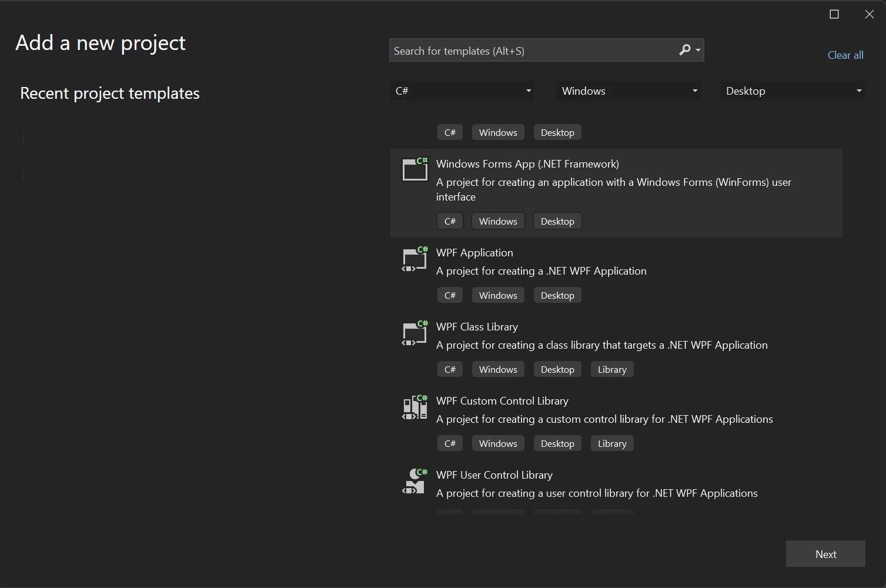
Task: Click the WPF User Control Library icon
Action: (414, 482)
